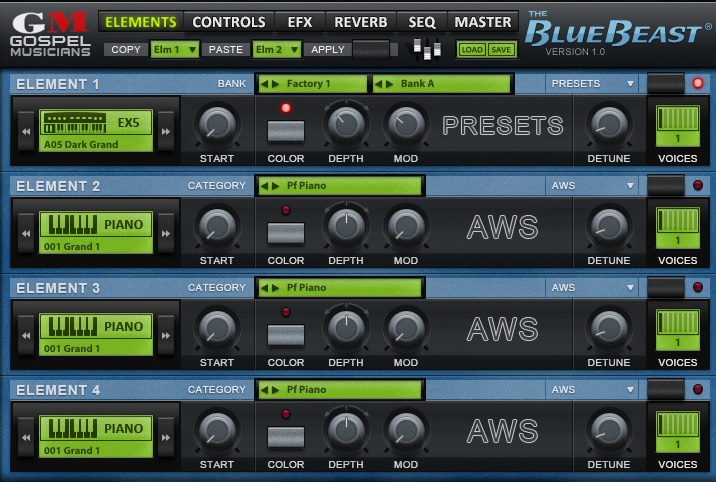Click the PASTE button

coord(226,49)
